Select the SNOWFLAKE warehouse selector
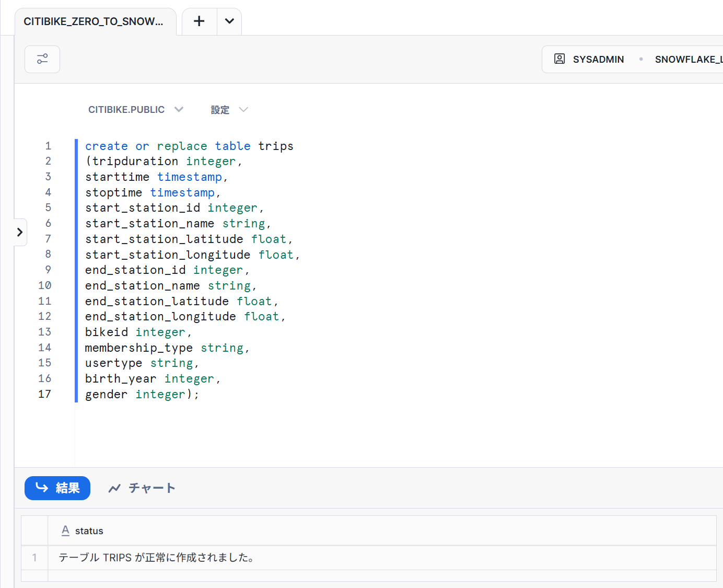Image resolution: width=723 pixels, height=588 pixels. [x=689, y=59]
